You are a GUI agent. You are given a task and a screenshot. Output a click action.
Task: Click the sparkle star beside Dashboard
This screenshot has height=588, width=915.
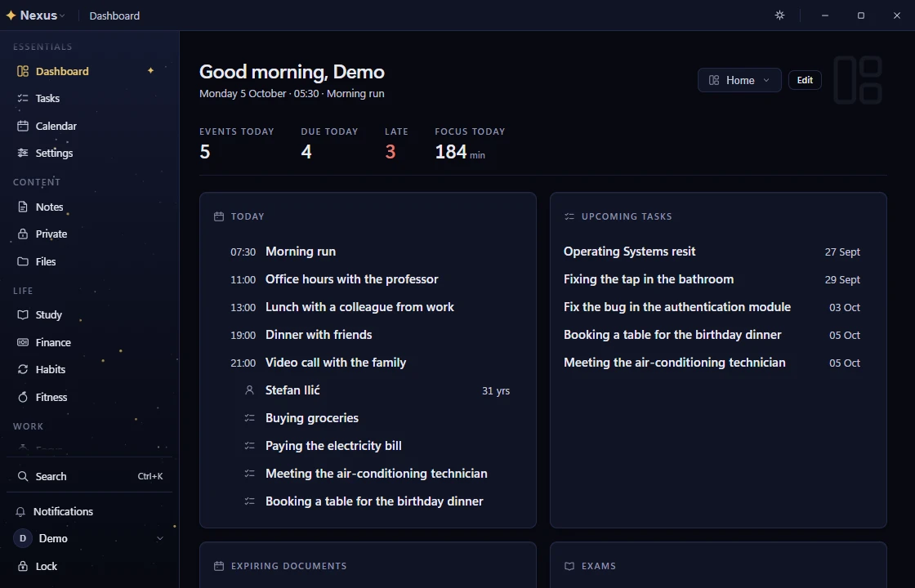(x=150, y=70)
